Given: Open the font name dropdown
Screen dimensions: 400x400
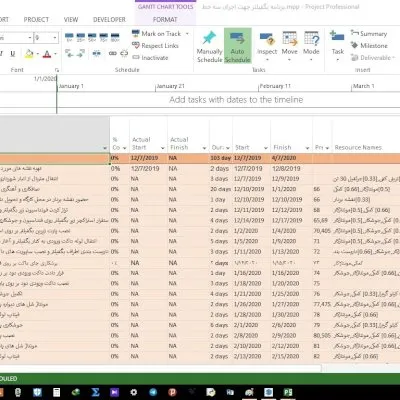Looking at the screenshot, I should coord(30,38).
